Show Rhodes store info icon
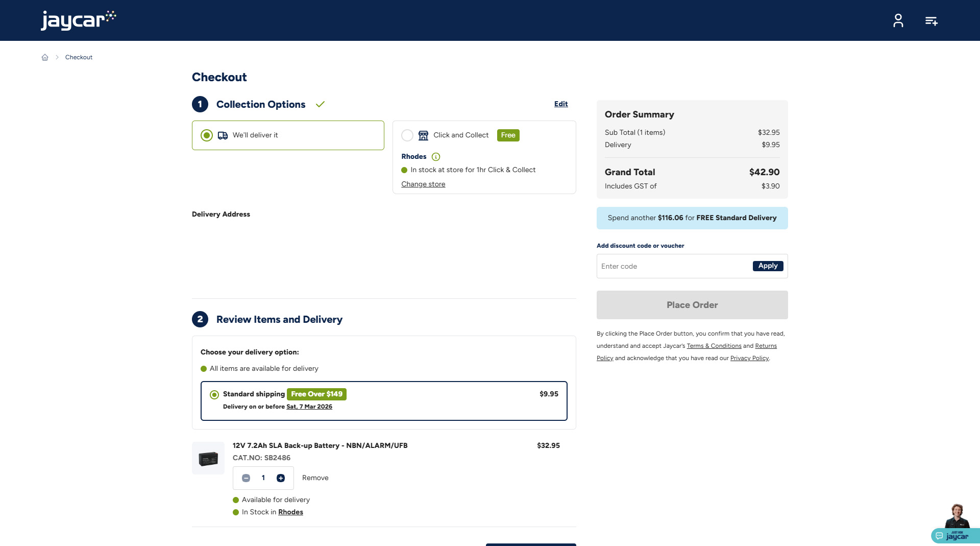Screen dimensions: 980x546 pyautogui.click(x=436, y=157)
